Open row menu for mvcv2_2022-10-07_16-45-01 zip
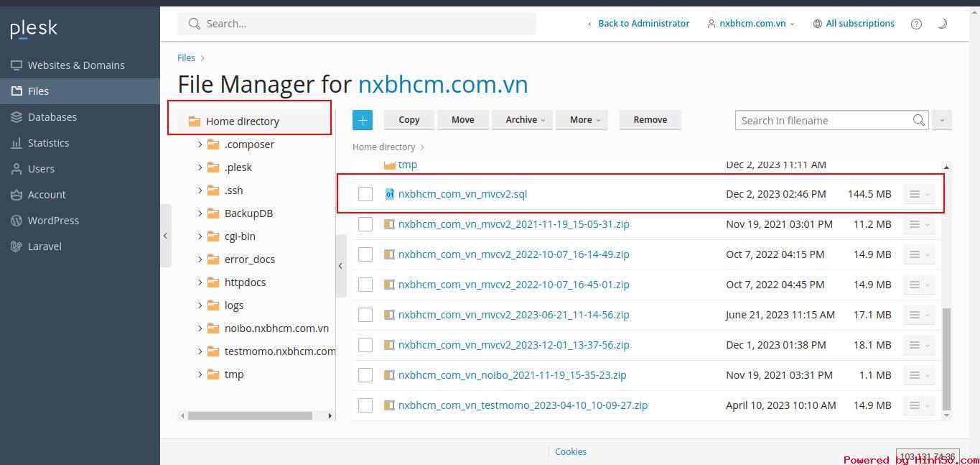The width and height of the screenshot is (980, 465). tap(919, 285)
